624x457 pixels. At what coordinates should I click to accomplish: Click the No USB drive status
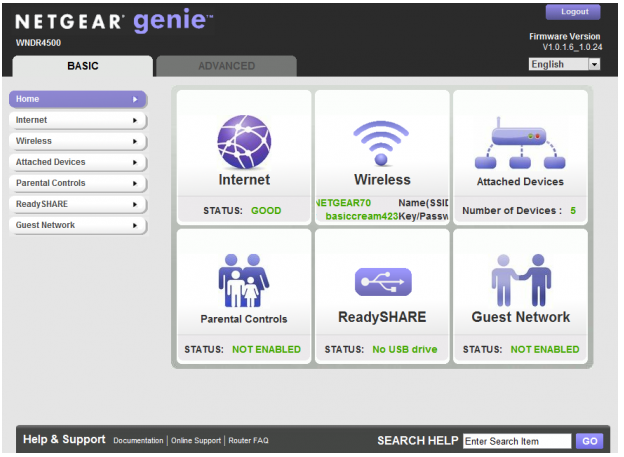(x=405, y=350)
